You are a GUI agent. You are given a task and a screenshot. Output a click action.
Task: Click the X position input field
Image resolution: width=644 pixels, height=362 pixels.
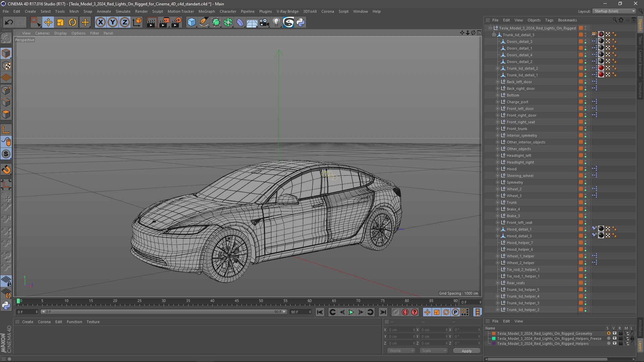401,330
